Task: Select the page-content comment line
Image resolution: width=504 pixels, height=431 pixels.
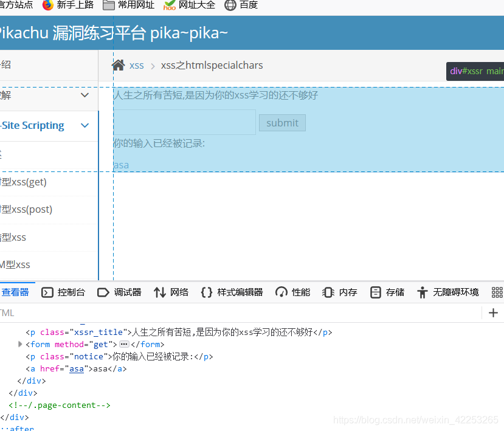Action: click(60, 405)
